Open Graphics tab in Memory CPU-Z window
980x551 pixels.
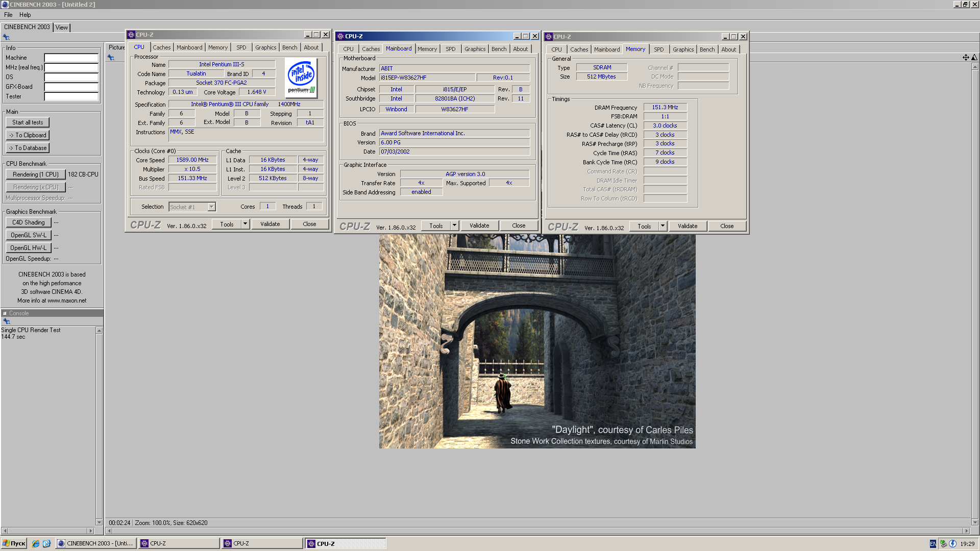tap(683, 49)
